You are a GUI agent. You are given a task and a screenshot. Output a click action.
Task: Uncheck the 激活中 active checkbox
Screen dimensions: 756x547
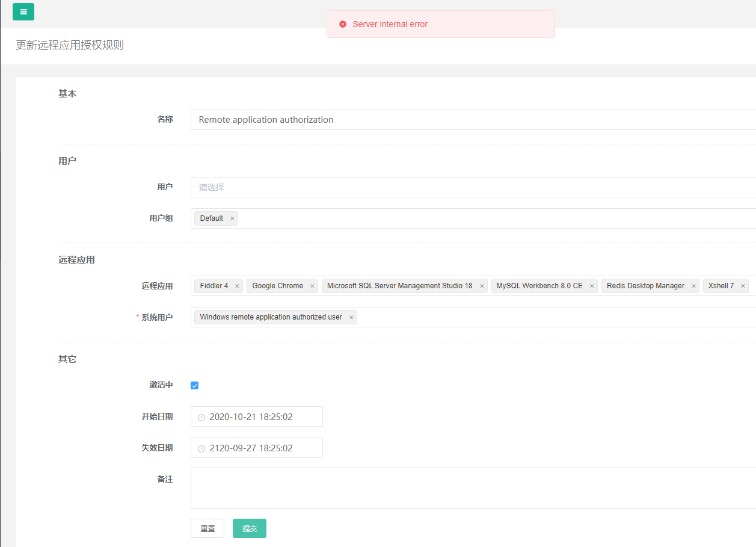click(194, 385)
